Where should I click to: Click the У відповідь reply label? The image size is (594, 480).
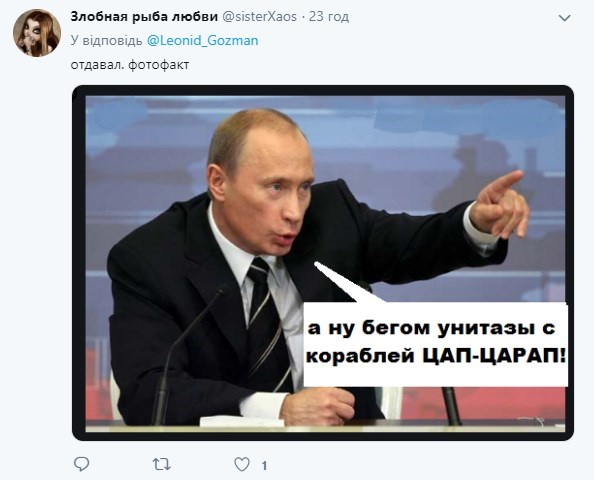tap(106, 41)
